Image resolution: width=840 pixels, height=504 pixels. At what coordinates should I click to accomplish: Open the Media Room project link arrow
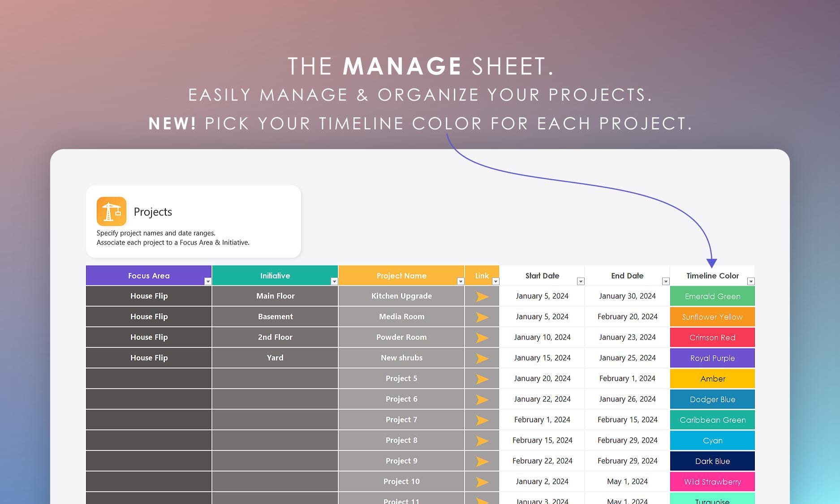click(482, 316)
